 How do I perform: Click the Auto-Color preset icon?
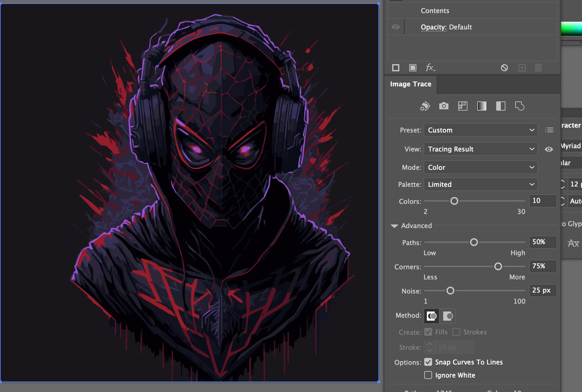425,106
